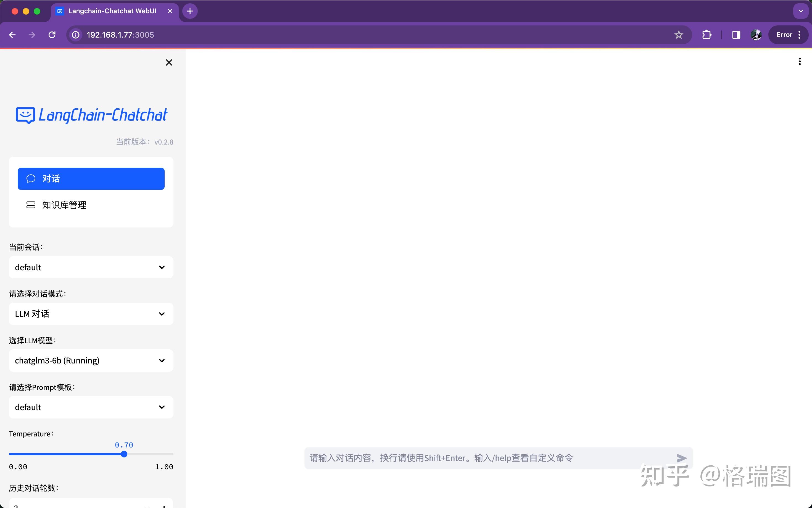Click the 当前版本: v0.2.8 version text
The height and width of the screenshot is (508, 812).
coord(145,142)
